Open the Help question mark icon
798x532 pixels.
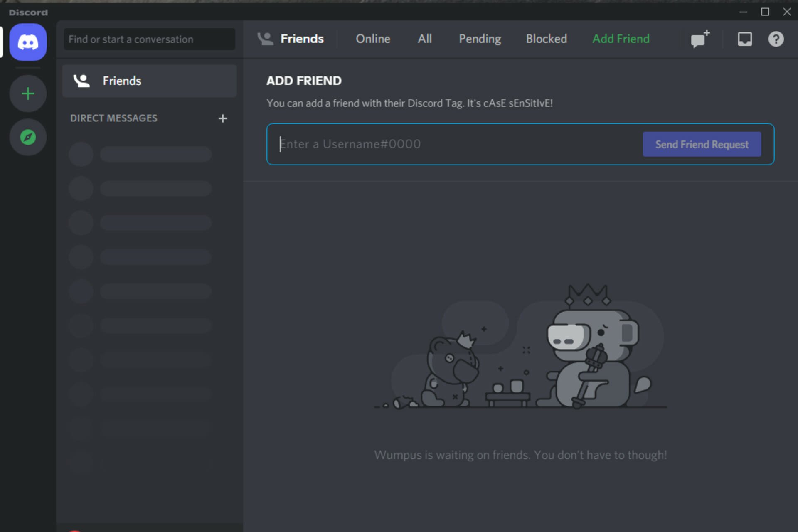pyautogui.click(x=776, y=39)
